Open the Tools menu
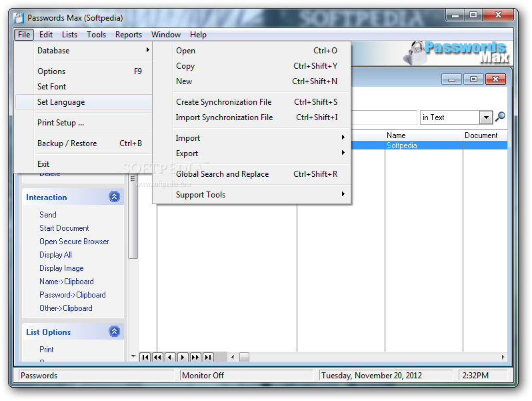Image resolution: width=532 pixels, height=401 pixels. [x=97, y=35]
